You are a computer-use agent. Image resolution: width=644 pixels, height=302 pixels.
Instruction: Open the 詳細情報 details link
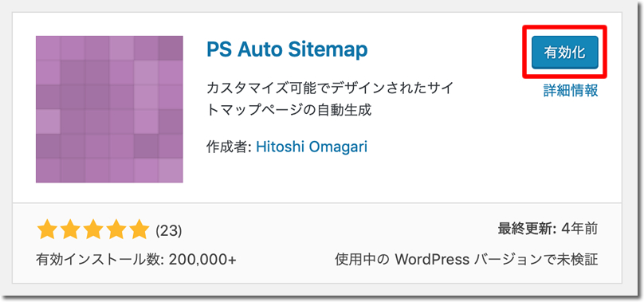pos(571,90)
